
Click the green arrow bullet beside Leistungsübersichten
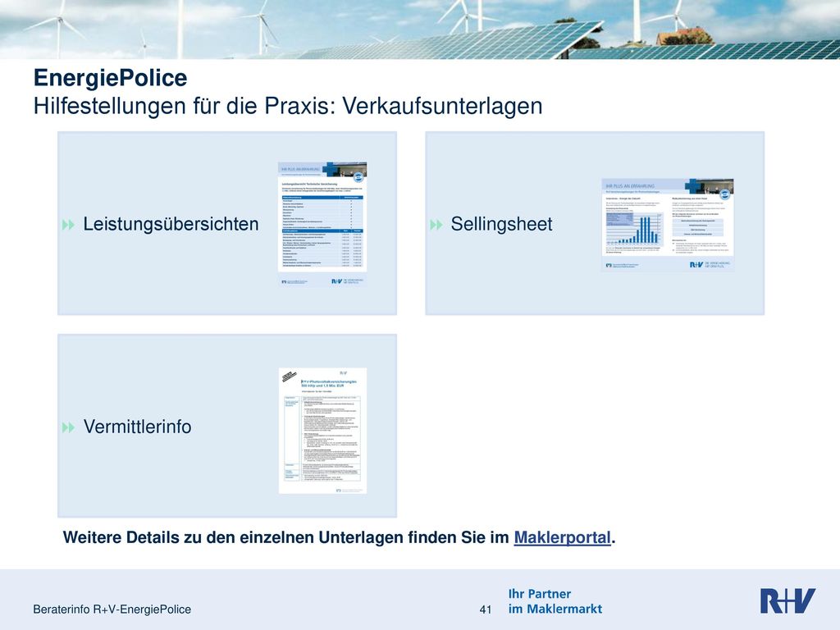coord(69,225)
